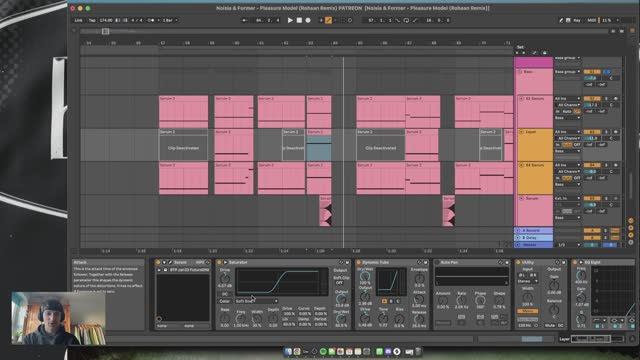Image resolution: width=640 pixels, height=360 pixels.
Task: Select the Master track header
Action: (x=534, y=244)
